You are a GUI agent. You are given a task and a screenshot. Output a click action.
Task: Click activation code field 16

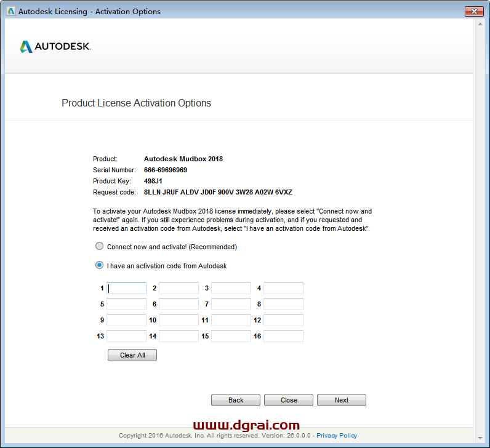pyautogui.click(x=283, y=336)
